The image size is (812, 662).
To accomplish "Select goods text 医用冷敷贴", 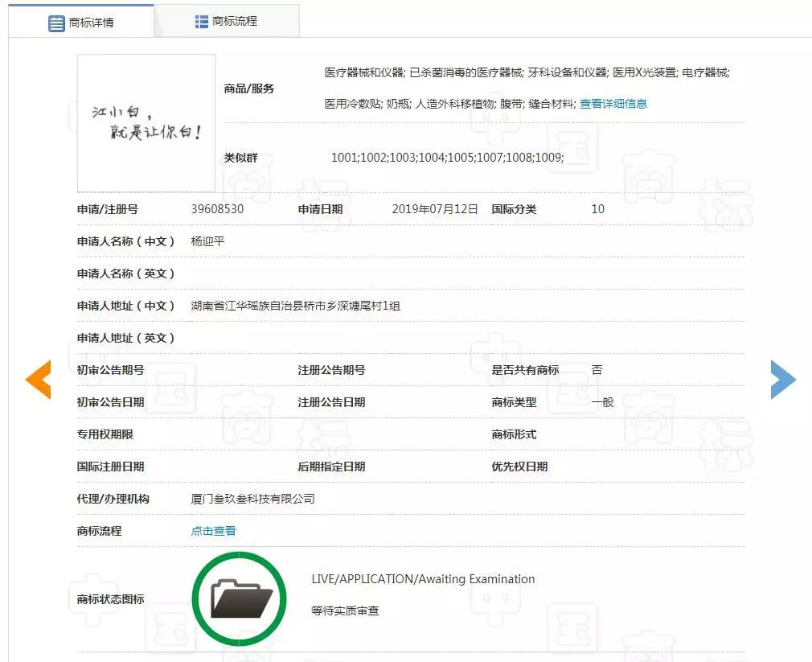I will 353,104.
